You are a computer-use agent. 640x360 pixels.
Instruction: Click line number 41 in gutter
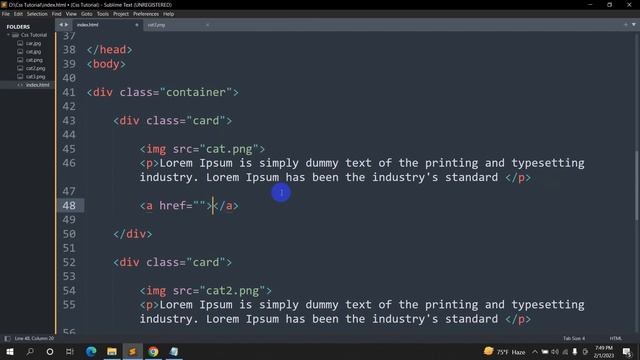(x=69, y=92)
